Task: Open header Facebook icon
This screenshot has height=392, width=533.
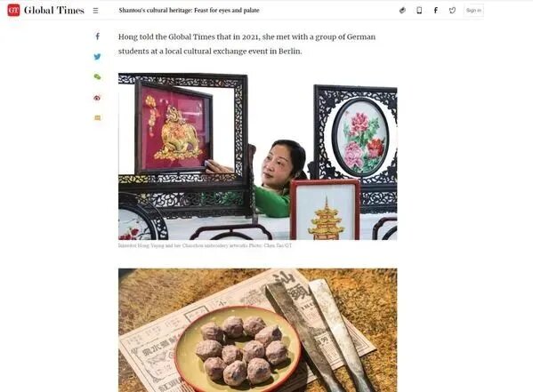Action: click(x=435, y=11)
